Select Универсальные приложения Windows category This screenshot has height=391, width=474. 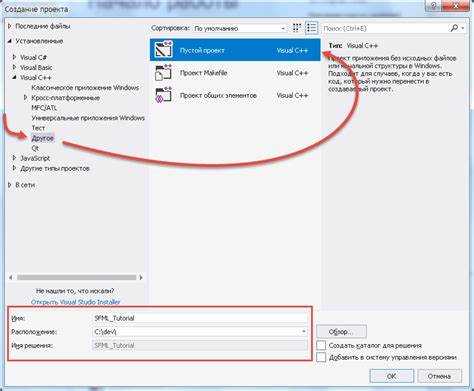pos(88,118)
